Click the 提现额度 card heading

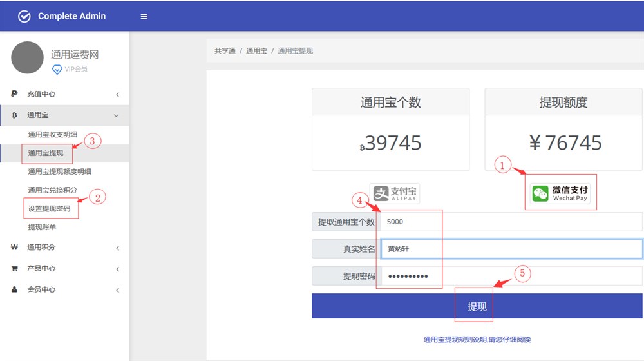[563, 102]
